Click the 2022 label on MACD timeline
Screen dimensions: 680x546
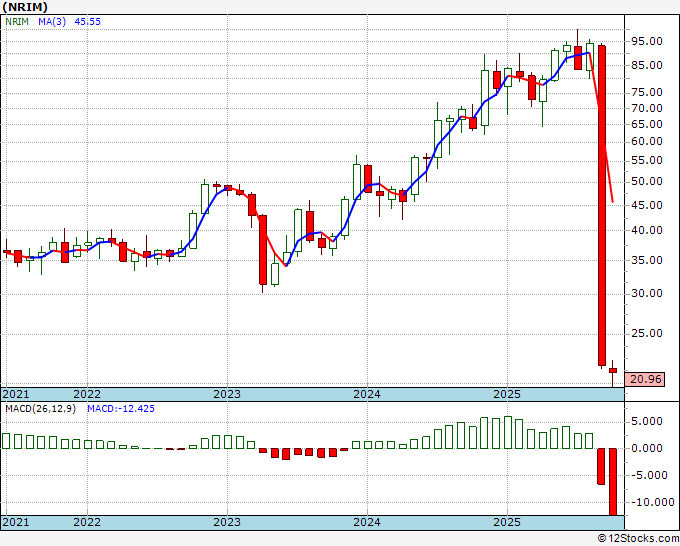coord(87,523)
